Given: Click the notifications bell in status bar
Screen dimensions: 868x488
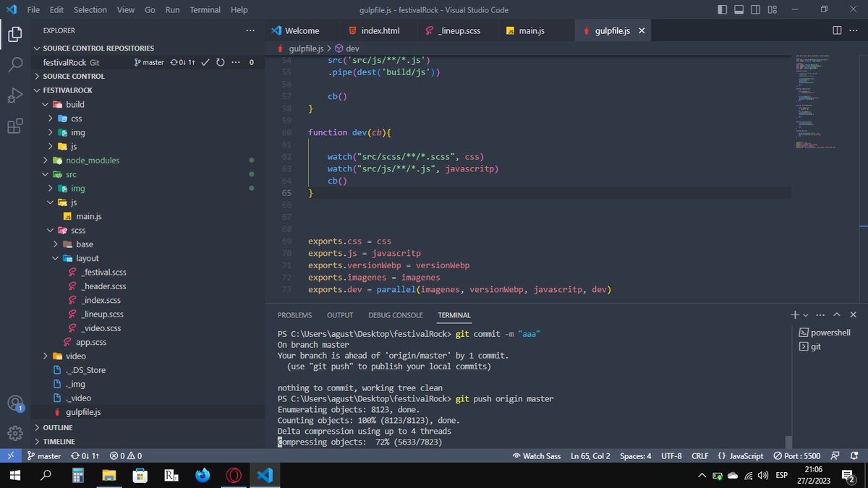Looking at the screenshot, I should 854,456.
